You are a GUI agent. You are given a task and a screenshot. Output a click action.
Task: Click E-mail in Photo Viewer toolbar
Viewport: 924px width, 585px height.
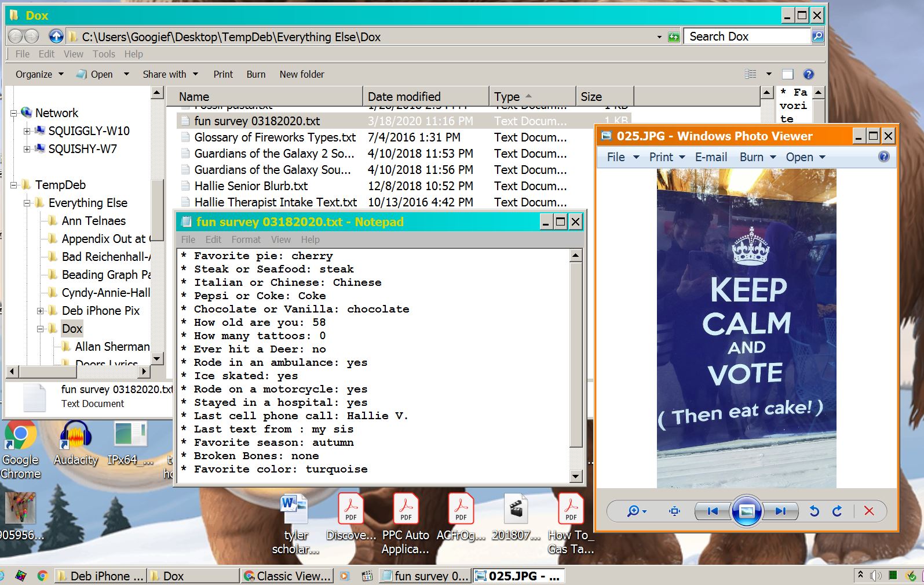pos(711,157)
